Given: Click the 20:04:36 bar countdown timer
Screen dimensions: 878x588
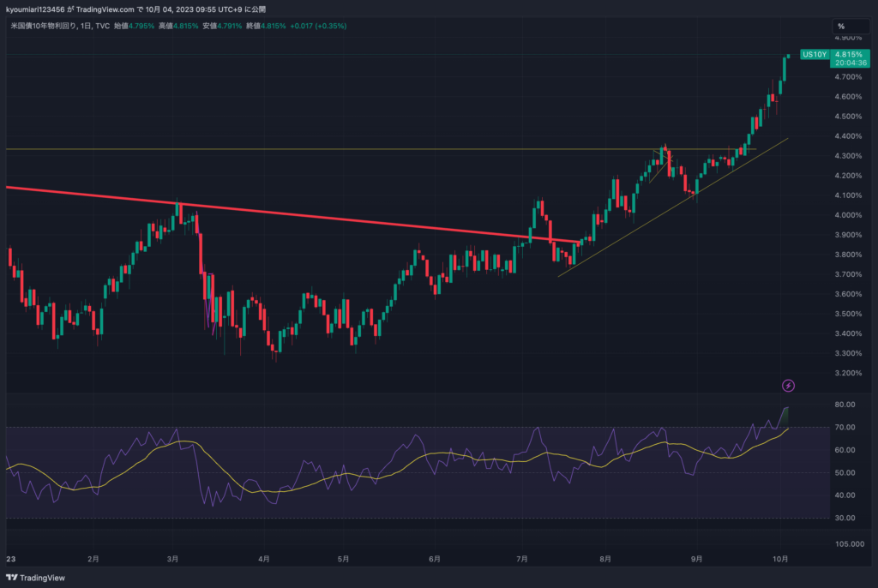Looking at the screenshot, I should tap(851, 63).
